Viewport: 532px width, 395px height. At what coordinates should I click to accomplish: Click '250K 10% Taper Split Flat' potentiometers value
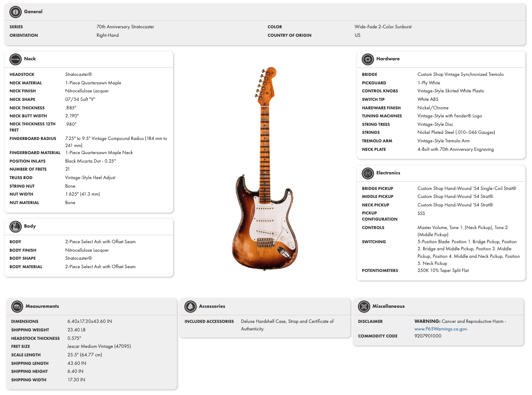(x=443, y=271)
